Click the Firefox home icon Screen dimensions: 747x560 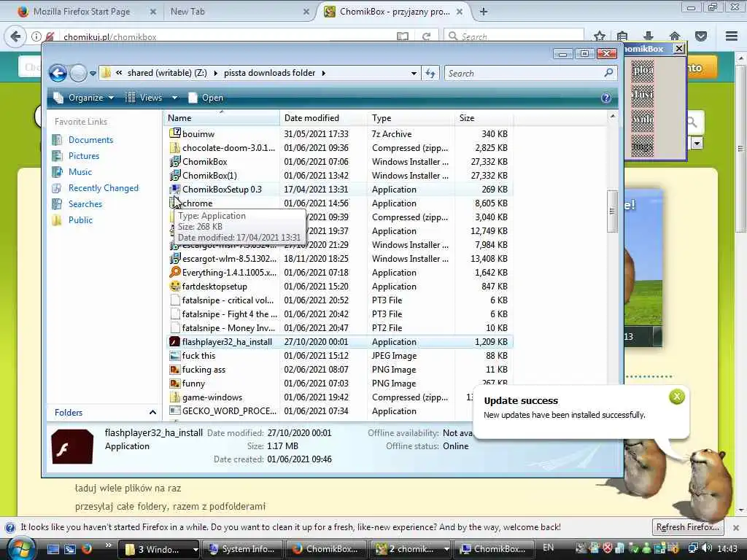675,36
